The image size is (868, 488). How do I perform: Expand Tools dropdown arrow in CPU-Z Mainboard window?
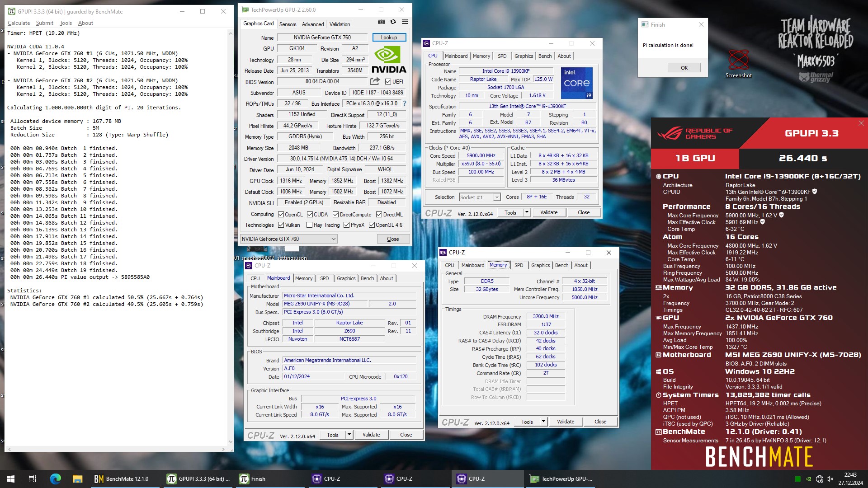349,435
